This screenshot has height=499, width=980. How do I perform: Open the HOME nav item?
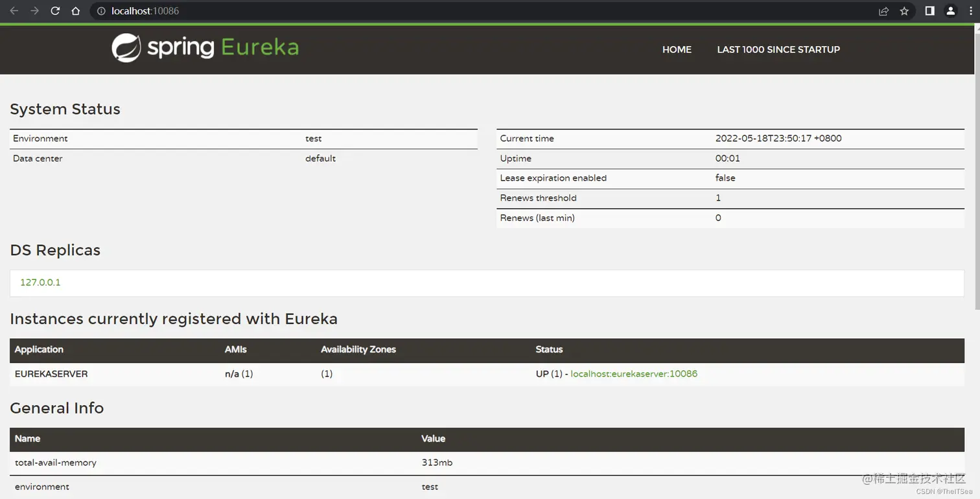pos(677,49)
